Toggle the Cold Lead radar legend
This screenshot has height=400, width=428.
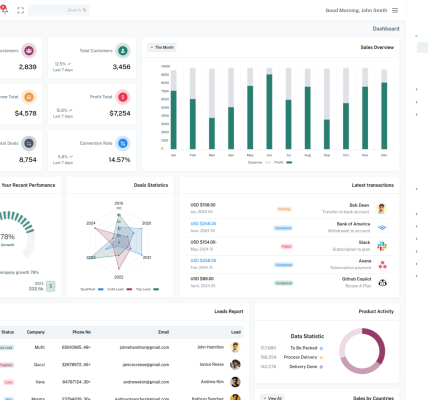pos(119,289)
